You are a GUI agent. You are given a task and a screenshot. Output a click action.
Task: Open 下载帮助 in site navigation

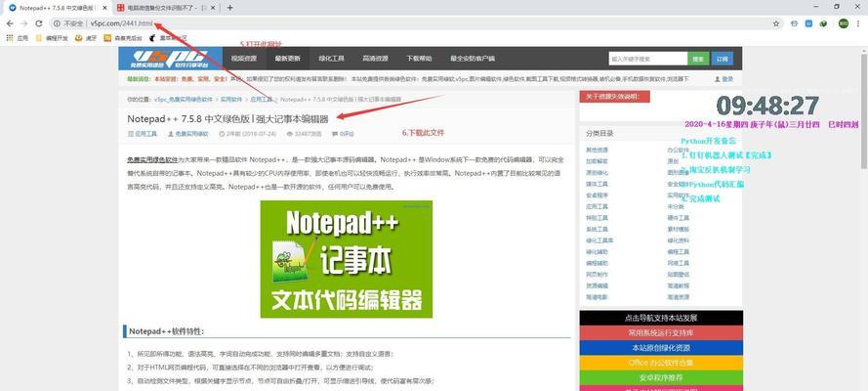419,58
